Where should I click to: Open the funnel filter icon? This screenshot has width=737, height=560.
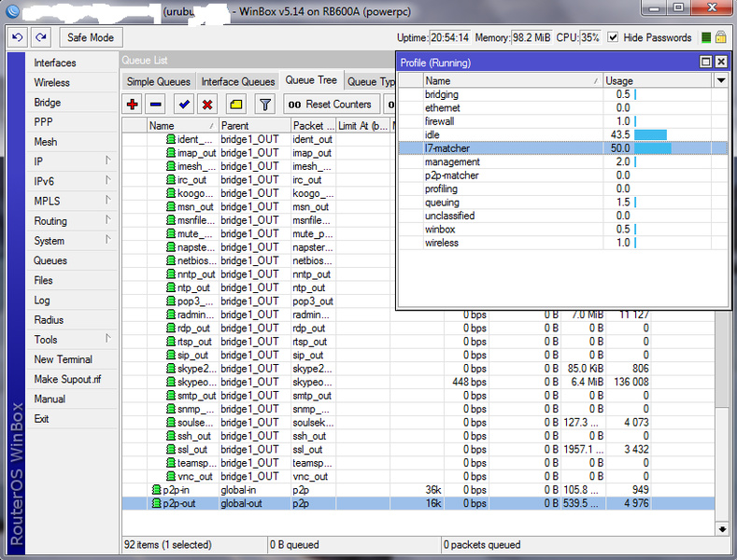[x=264, y=105]
